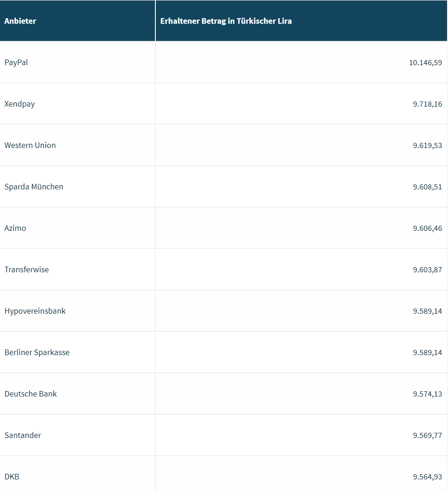Click the 9.619,53 amount

[427, 145]
